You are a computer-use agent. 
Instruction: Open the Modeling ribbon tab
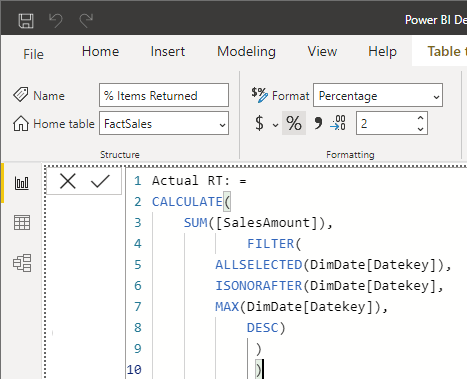(246, 51)
